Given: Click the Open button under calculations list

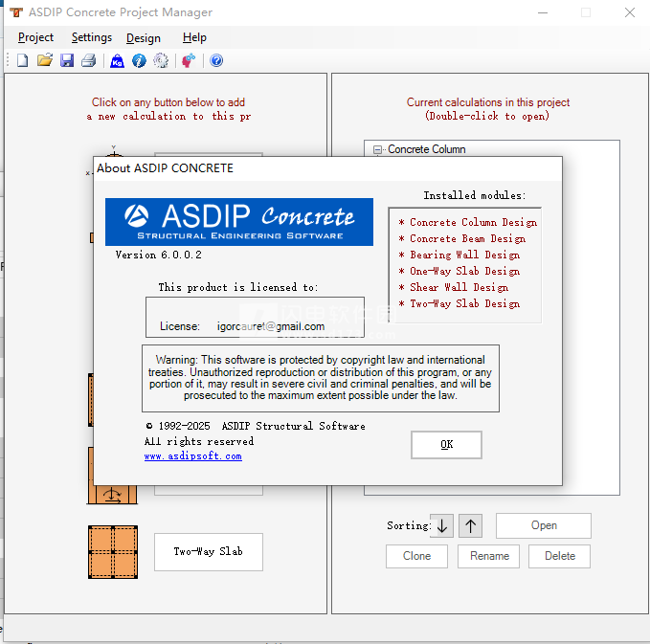Looking at the screenshot, I should tap(544, 525).
